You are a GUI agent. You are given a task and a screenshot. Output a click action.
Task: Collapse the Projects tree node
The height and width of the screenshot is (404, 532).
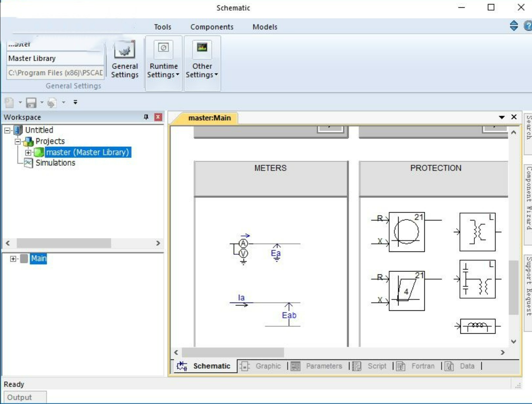pyautogui.click(x=18, y=141)
